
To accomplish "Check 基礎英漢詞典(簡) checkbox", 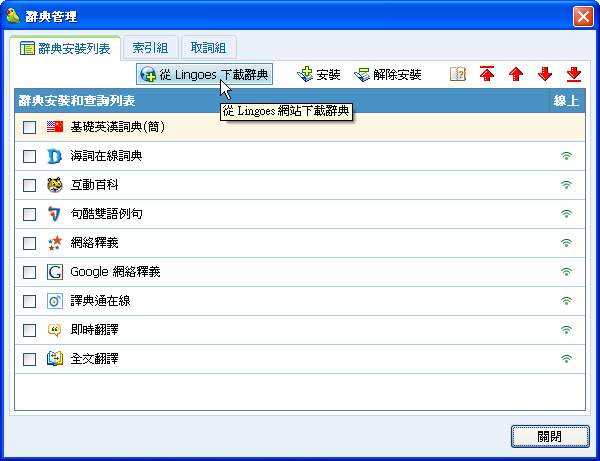I will (29, 127).
